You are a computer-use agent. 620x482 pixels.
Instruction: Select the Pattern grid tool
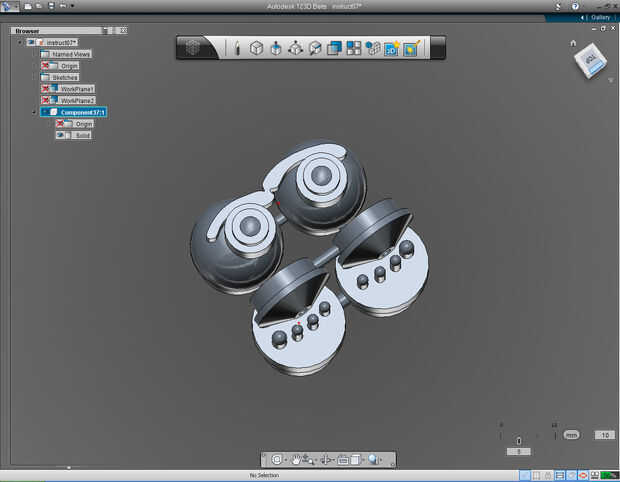(353, 48)
